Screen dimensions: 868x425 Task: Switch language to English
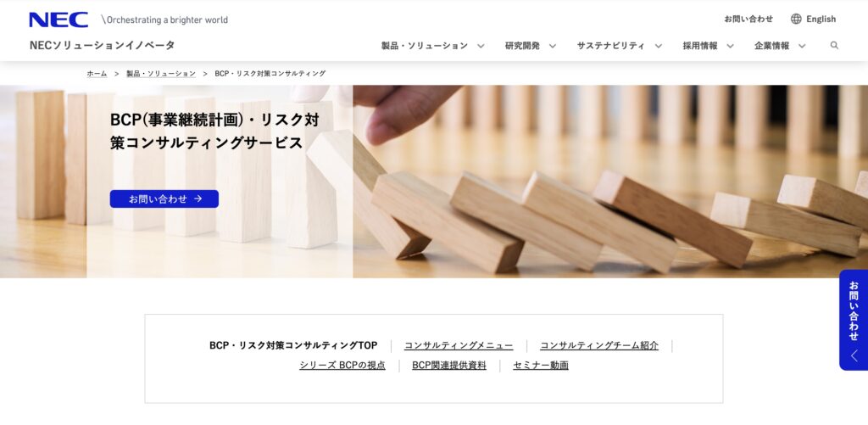click(821, 19)
